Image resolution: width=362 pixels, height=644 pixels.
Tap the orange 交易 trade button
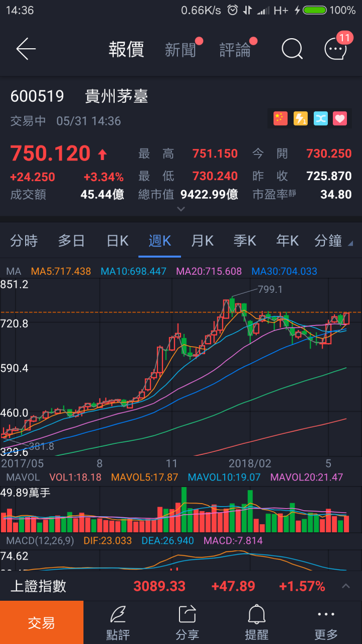tap(42, 622)
